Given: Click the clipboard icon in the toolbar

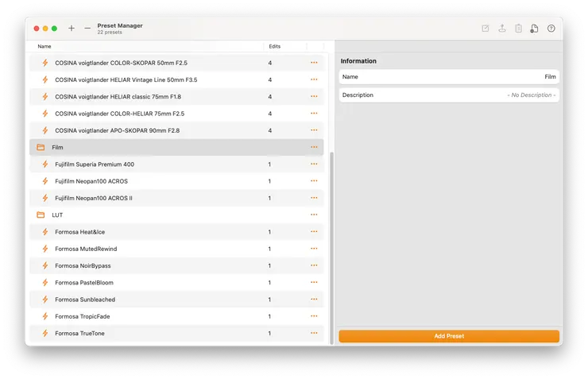Looking at the screenshot, I should coord(518,28).
